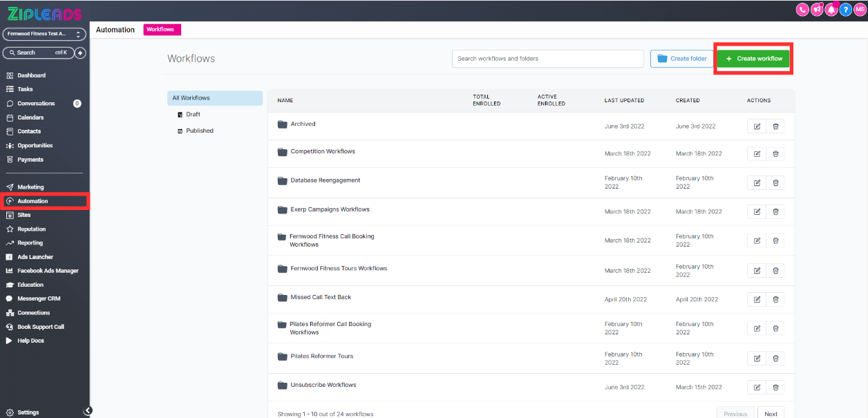Open Opportunities in the sidebar

[35, 146]
